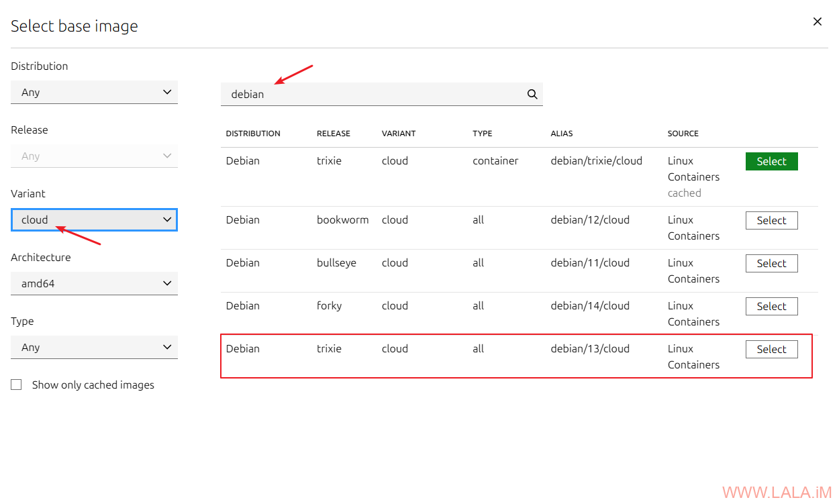Select the debian/11/cloud bullseye image
Screen dimensions: 839x504
coord(771,264)
